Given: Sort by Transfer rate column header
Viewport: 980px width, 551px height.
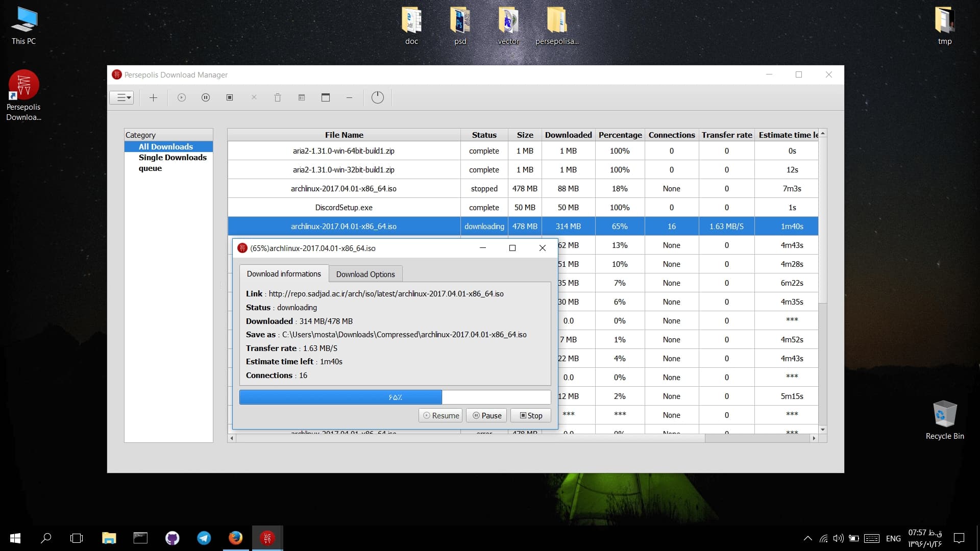Looking at the screenshot, I should 727,135.
